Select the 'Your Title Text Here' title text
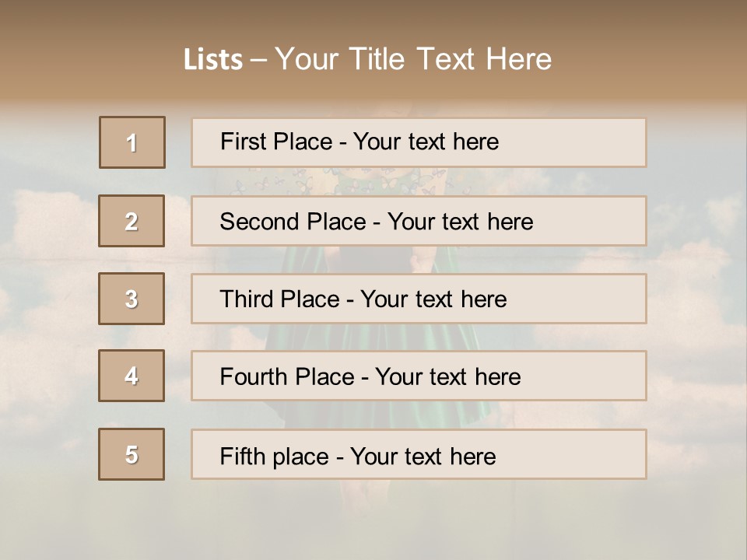747x560 pixels. [413, 59]
